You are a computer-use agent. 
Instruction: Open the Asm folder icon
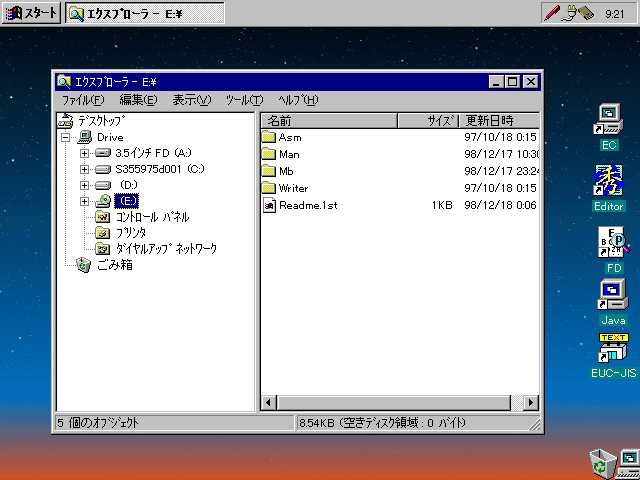(x=269, y=137)
